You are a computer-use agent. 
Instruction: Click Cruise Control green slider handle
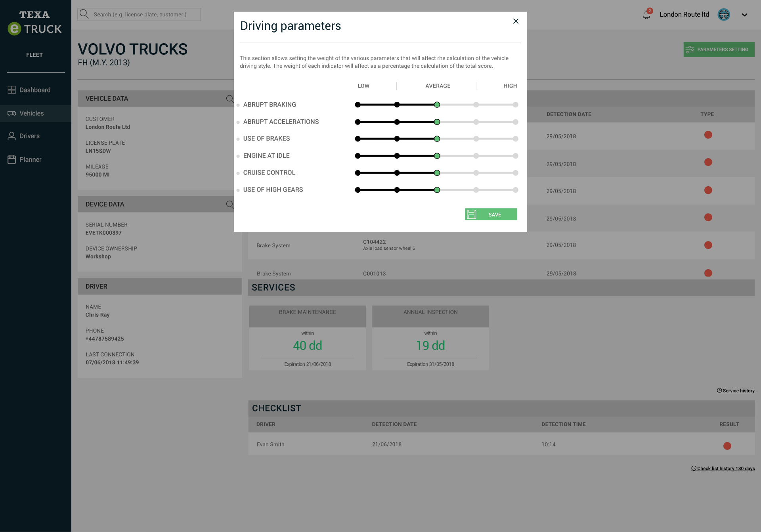click(x=437, y=173)
